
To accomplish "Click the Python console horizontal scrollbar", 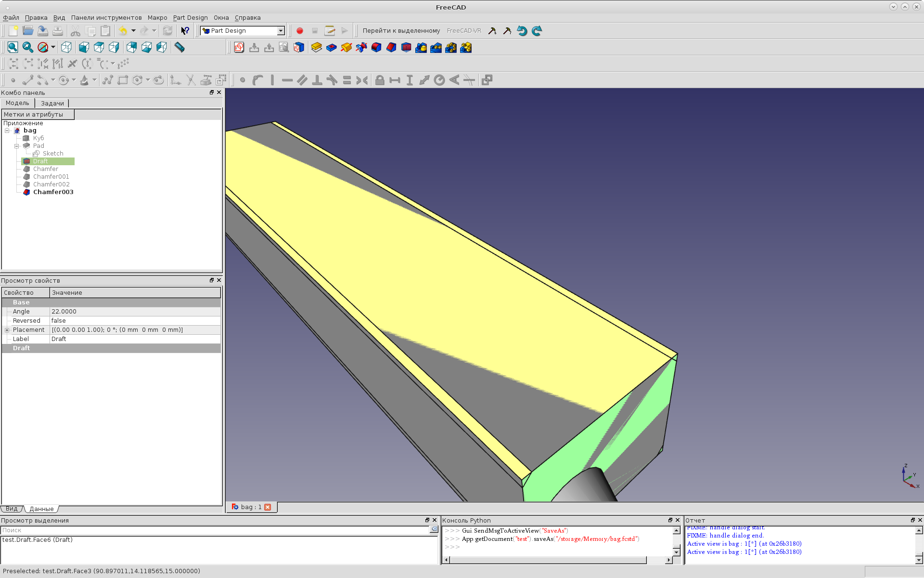I will pos(548,560).
